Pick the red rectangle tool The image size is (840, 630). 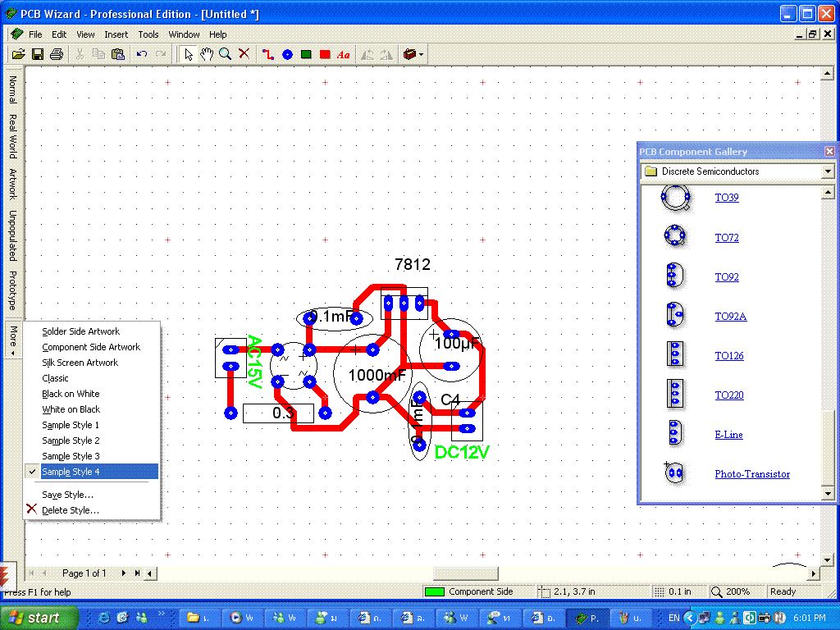click(x=325, y=54)
